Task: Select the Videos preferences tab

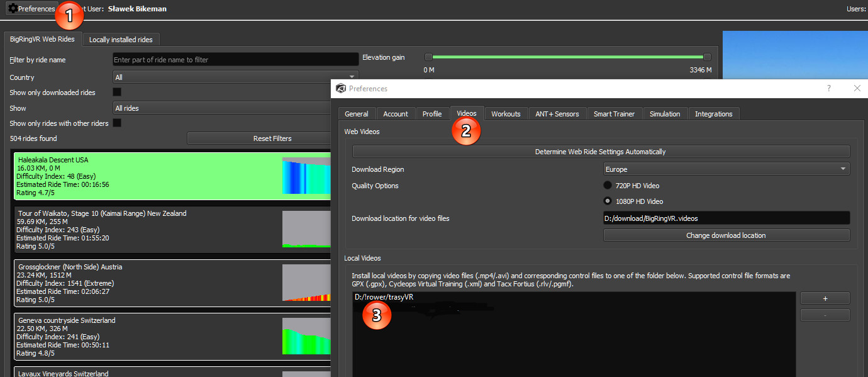Action: click(467, 113)
